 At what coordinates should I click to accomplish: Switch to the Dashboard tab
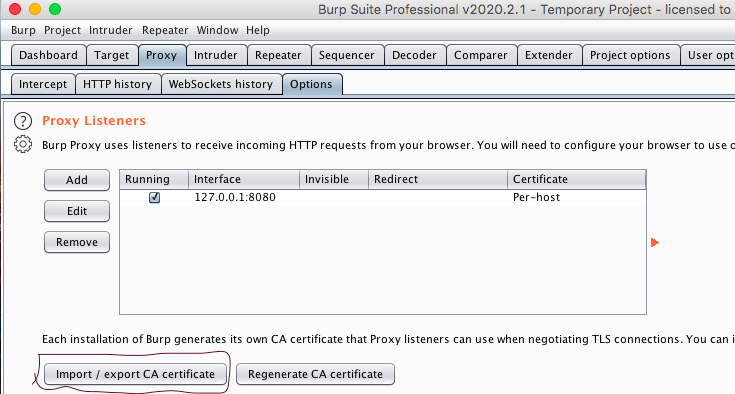pyautogui.click(x=48, y=55)
